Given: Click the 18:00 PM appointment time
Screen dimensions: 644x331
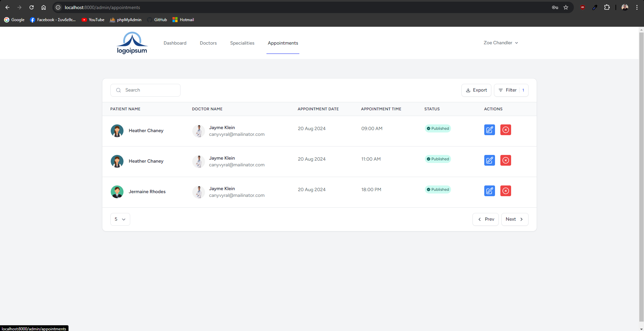Looking at the screenshot, I should [371, 189].
